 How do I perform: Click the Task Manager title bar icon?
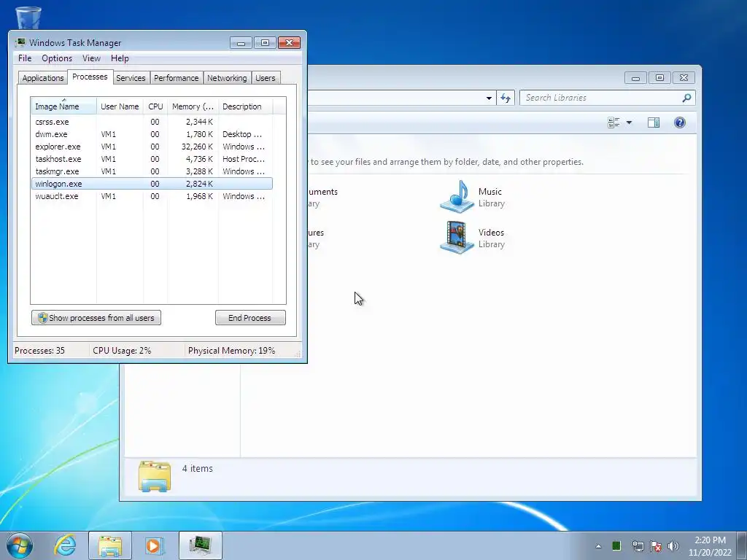(20, 42)
